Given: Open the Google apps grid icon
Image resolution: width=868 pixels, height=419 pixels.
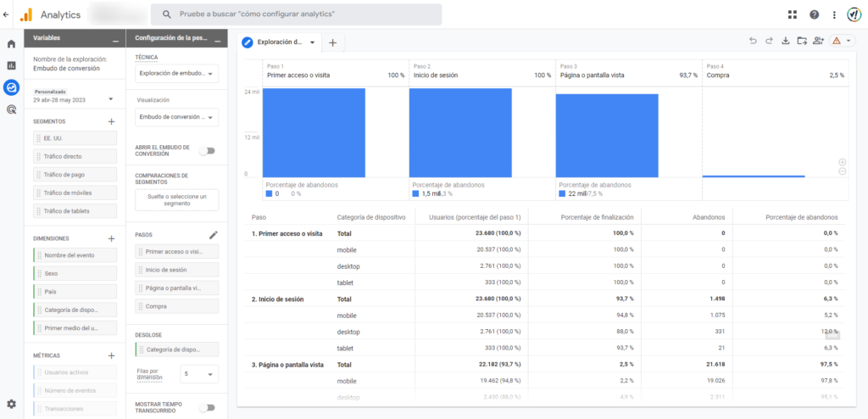Looking at the screenshot, I should (x=793, y=14).
